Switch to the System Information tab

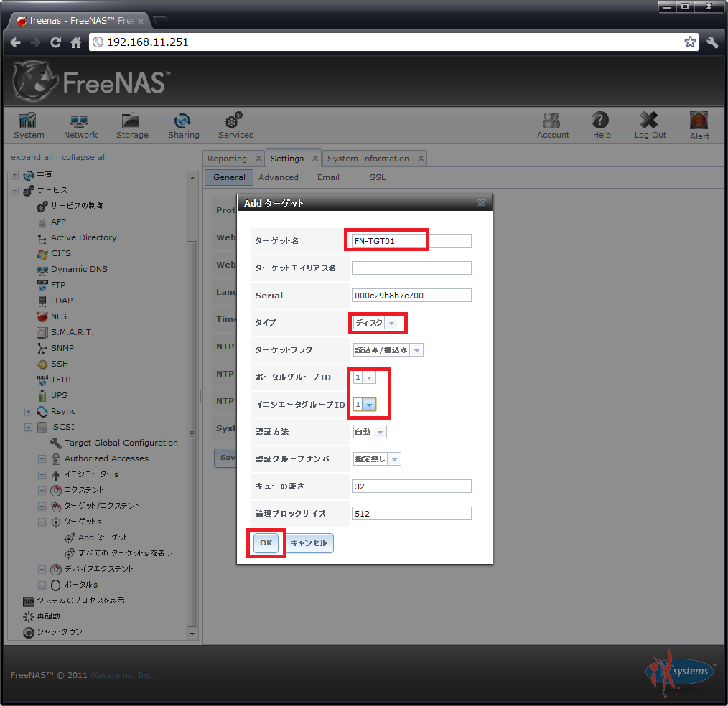click(368, 159)
